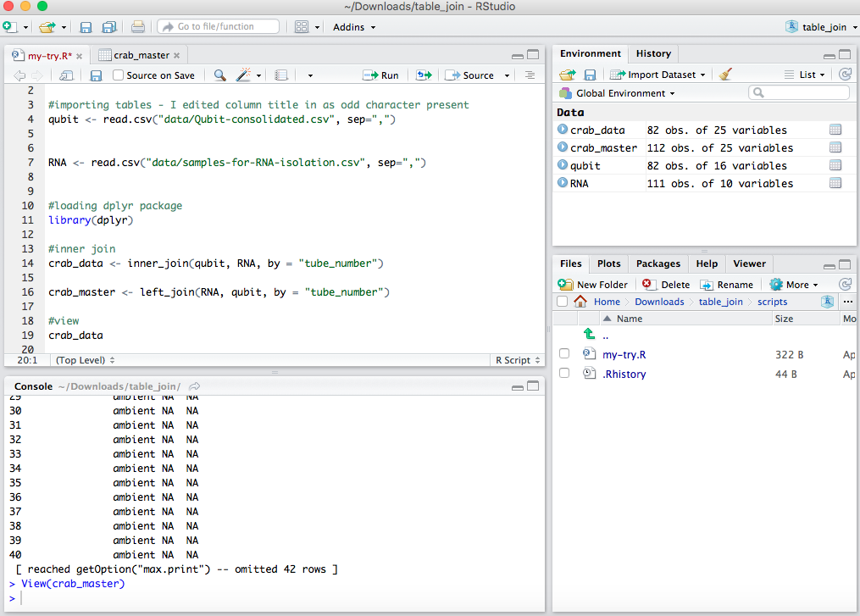Click the print icon in the main toolbar
Image resolution: width=860 pixels, height=616 pixels.
pos(138,27)
